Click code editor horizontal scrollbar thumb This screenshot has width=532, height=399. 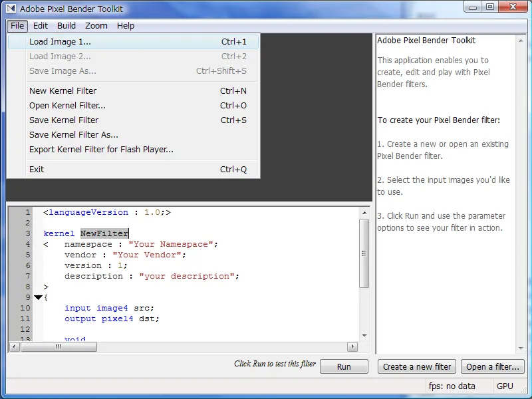pyautogui.click(x=59, y=346)
